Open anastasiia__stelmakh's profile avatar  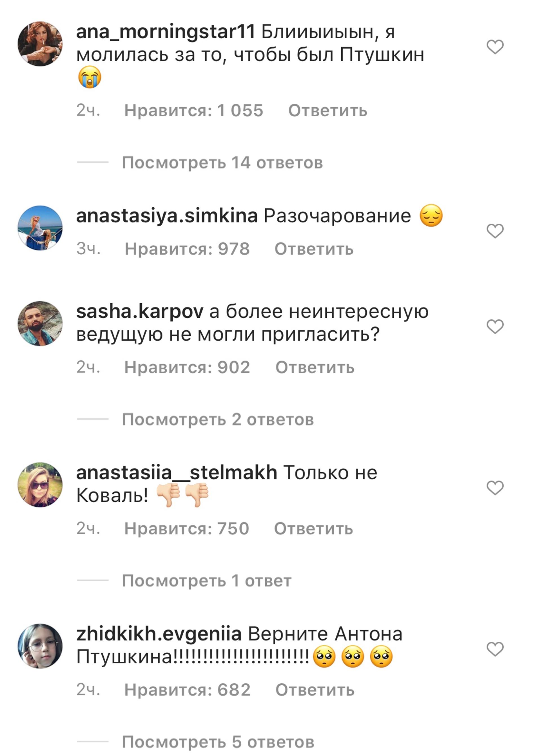[x=40, y=485]
